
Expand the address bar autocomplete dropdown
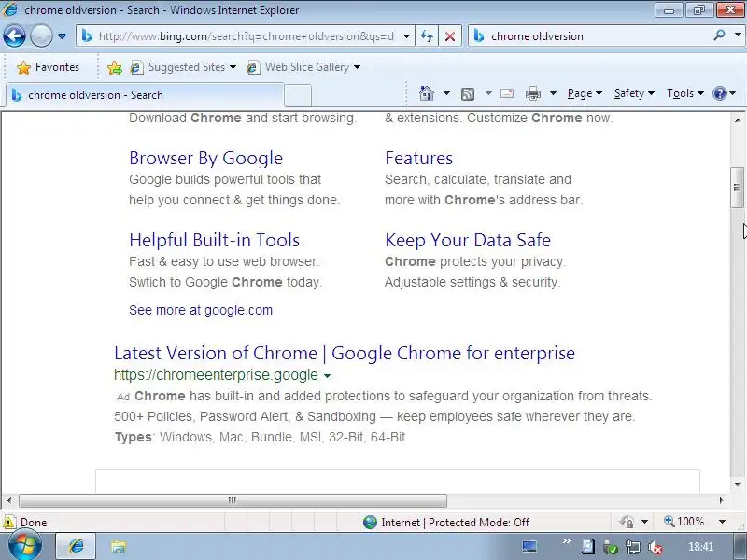(x=406, y=36)
